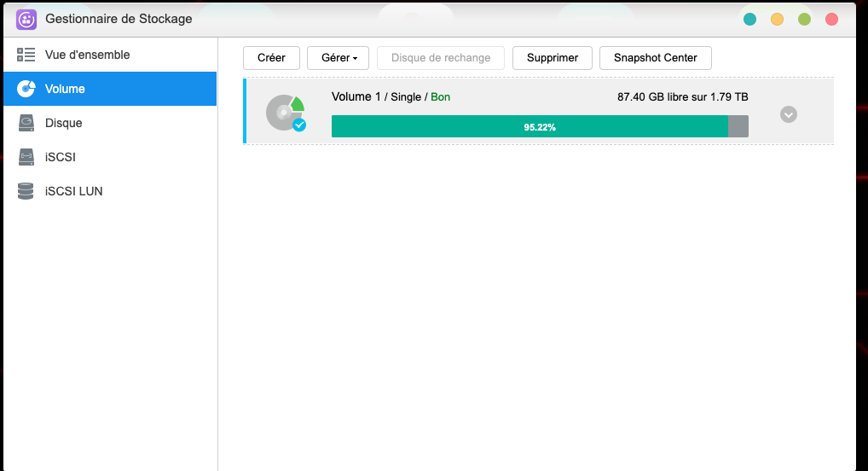The width and height of the screenshot is (868, 471).
Task: Open the iSCSI sidebar icon
Action: (x=26, y=157)
